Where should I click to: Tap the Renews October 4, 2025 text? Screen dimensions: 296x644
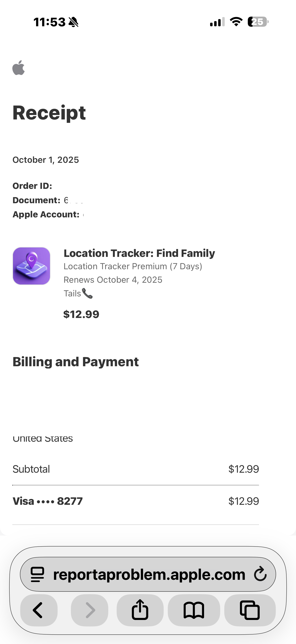(113, 280)
